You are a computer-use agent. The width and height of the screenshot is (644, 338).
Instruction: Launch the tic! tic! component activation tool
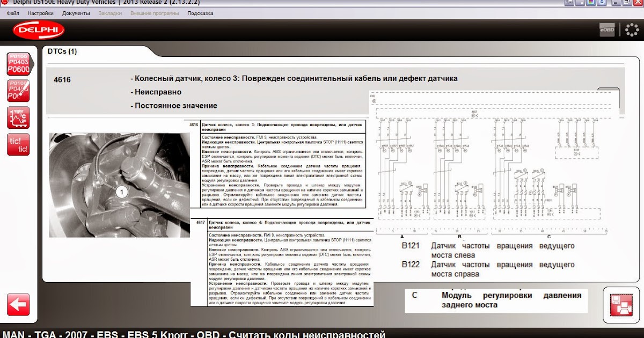tap(18, 144)
